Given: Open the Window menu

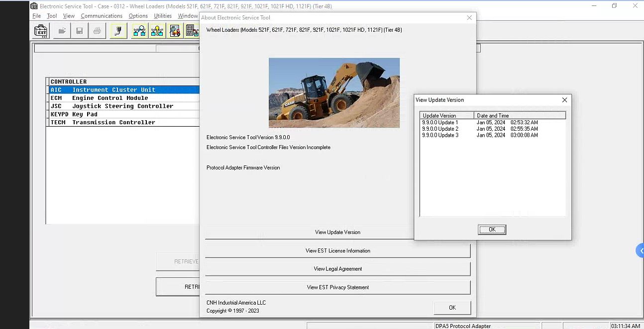Looking at the screenshot, I should click(x=188, y=16).
